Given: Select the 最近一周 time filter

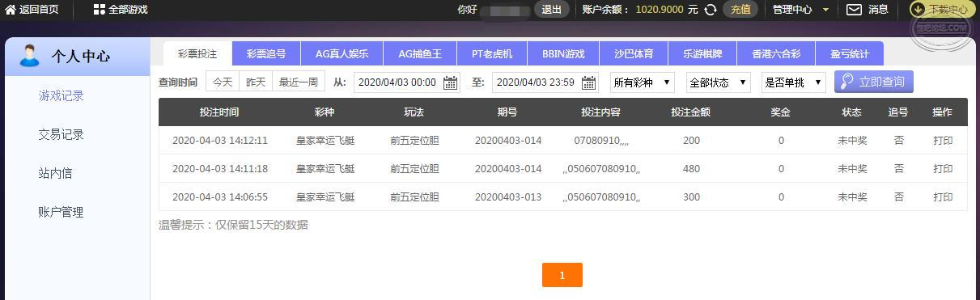Looking at the screenshot, I should (x=299, y=82).
